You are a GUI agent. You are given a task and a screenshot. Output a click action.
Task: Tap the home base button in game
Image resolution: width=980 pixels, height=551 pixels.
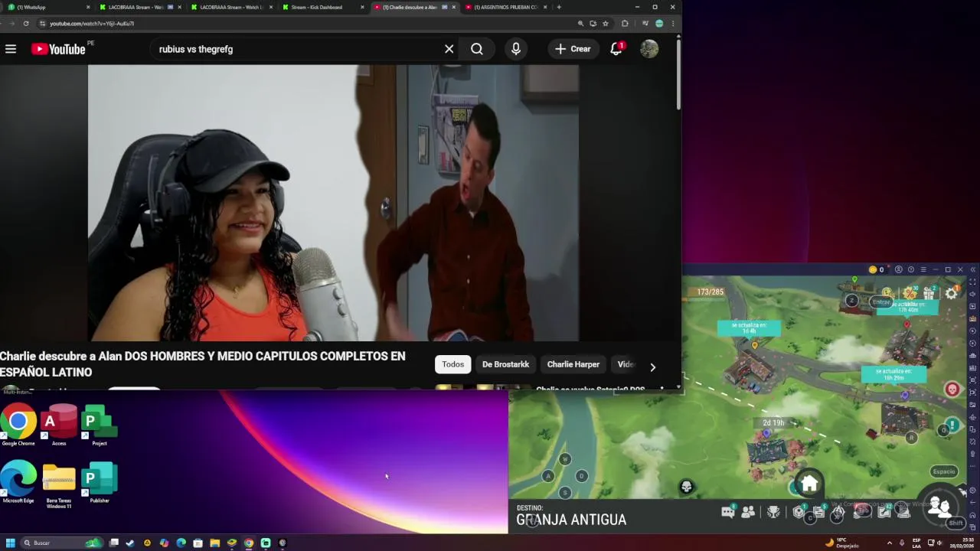(809, 484)
